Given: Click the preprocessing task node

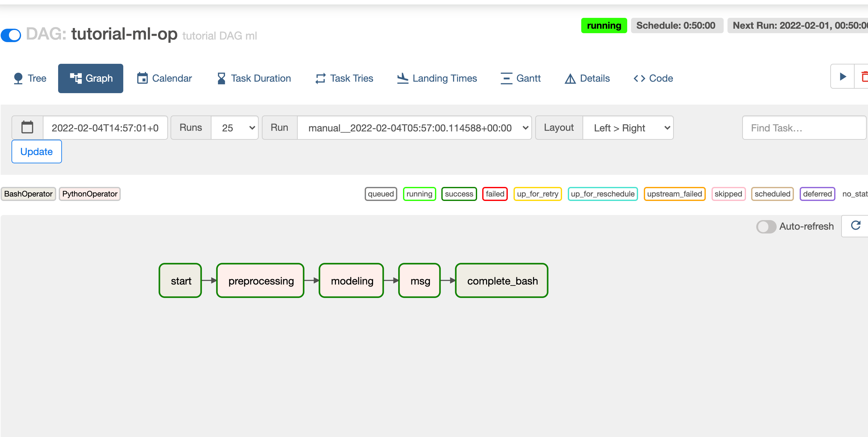Looking at the screenshot, I should point(261,280).
